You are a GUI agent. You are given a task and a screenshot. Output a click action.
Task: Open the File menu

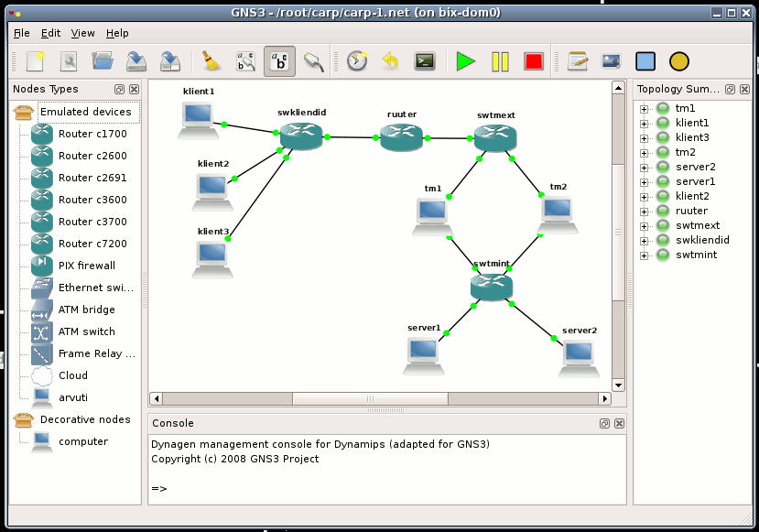pyautogui.click(x=21, y=33)
